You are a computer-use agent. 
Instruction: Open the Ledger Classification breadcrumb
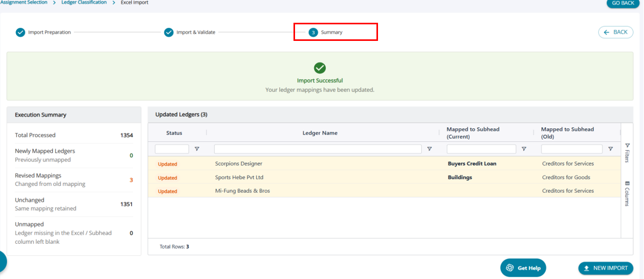[84, 3]
